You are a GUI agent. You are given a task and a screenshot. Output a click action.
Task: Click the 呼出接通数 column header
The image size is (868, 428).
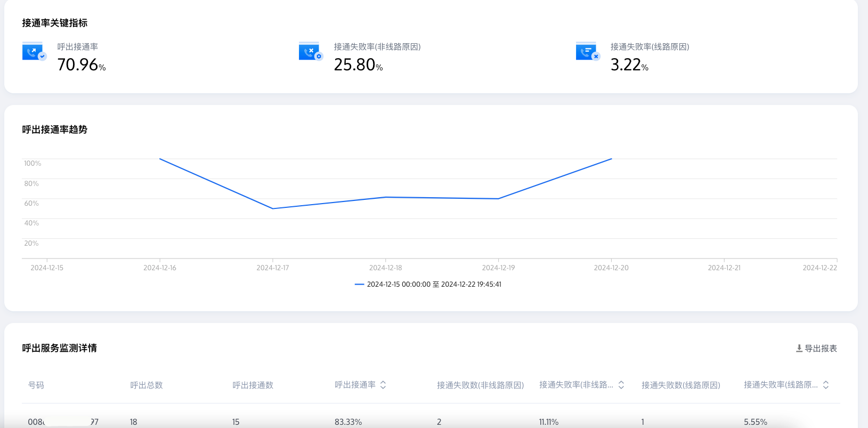pos(253,385)
